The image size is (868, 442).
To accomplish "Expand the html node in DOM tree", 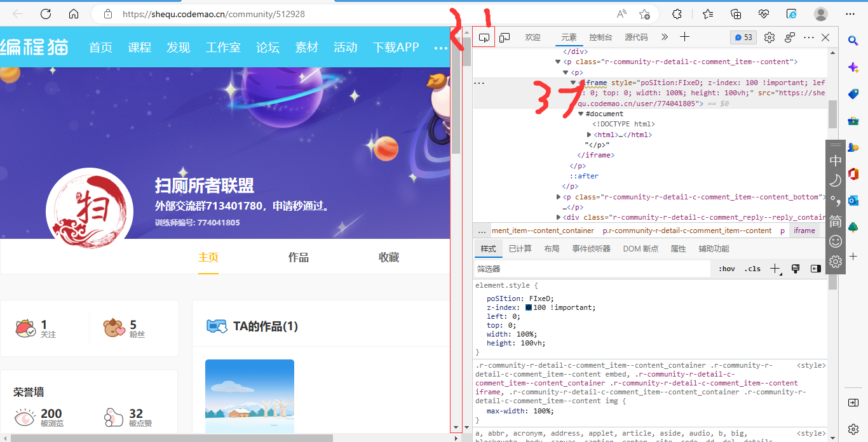I will [589, 135].
